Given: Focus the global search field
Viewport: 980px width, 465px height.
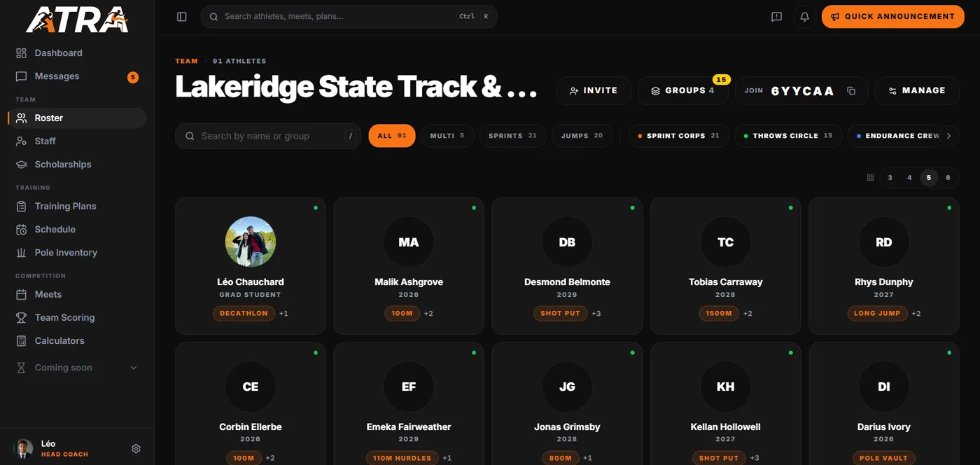Looking at the screenshot, I should [x=349, y=17].
